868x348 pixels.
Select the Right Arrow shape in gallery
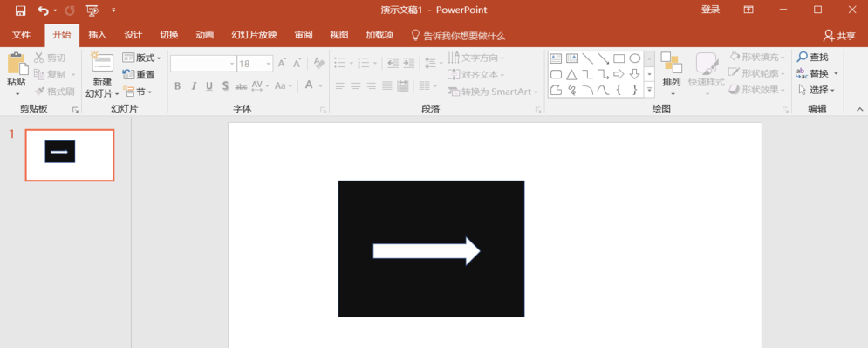click(619, 74)
